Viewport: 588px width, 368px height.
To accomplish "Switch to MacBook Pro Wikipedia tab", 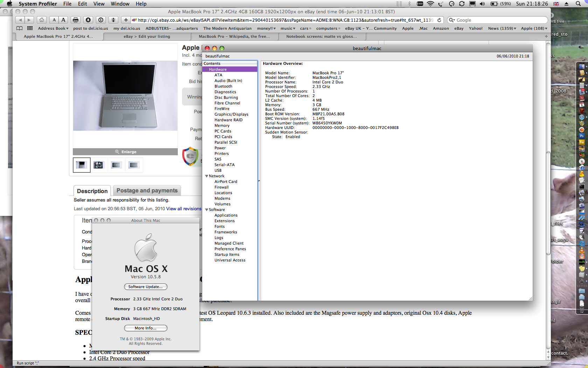I will click(x=234, y=36).
